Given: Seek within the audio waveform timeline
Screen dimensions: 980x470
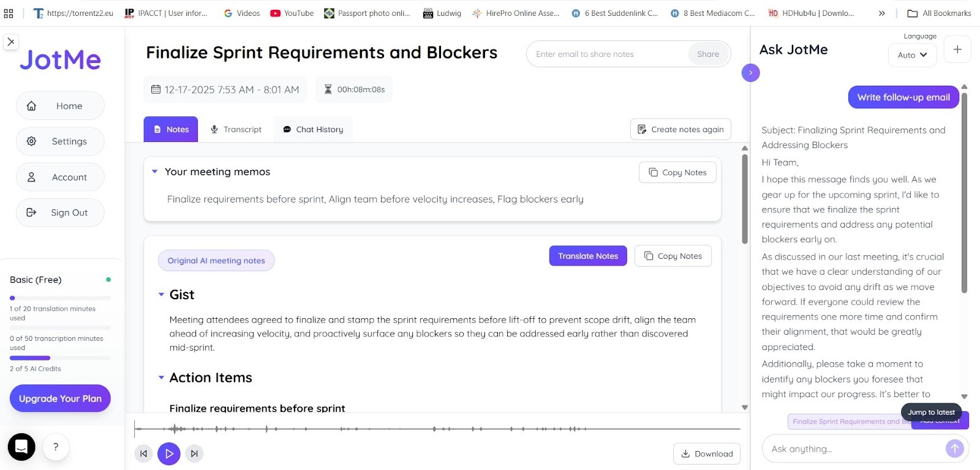Looking at the screenshot, I should [437, 429].
